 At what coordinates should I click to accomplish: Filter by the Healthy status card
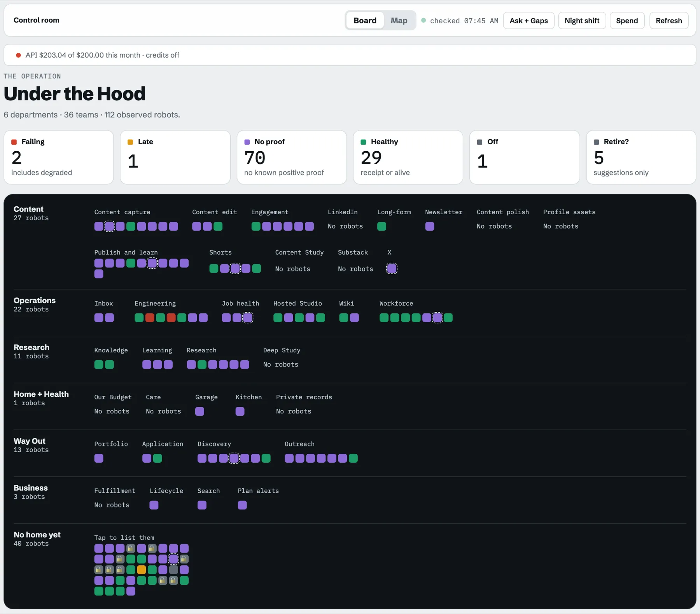click(408, 157)
